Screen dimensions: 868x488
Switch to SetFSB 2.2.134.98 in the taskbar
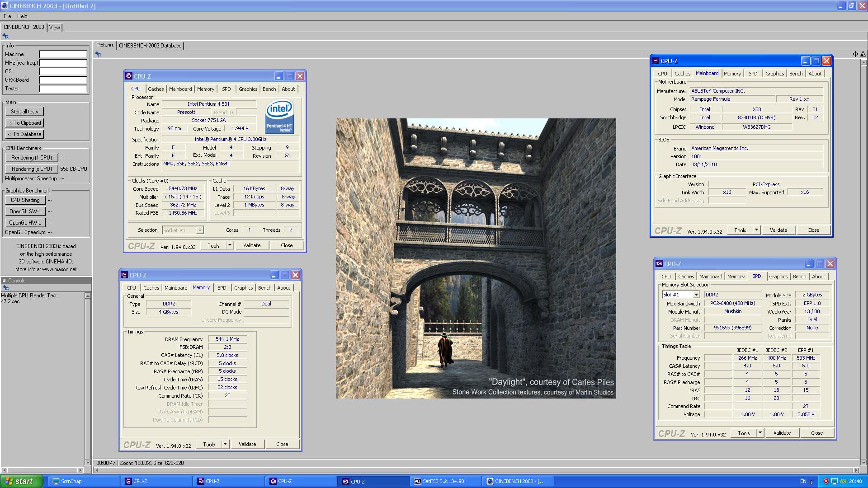(x=445, y=481)
